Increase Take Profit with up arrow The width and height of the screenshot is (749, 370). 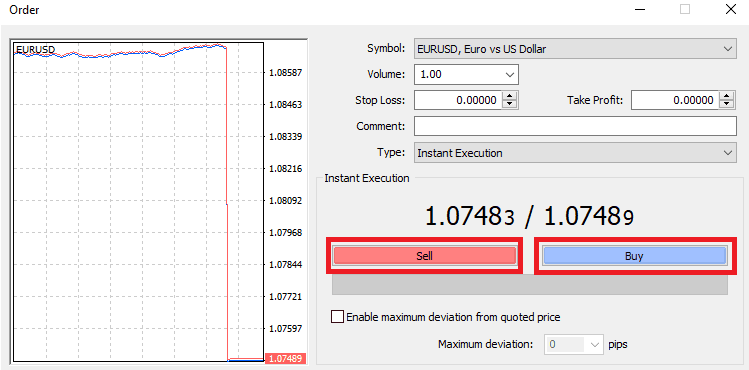[x=727, y=96]
